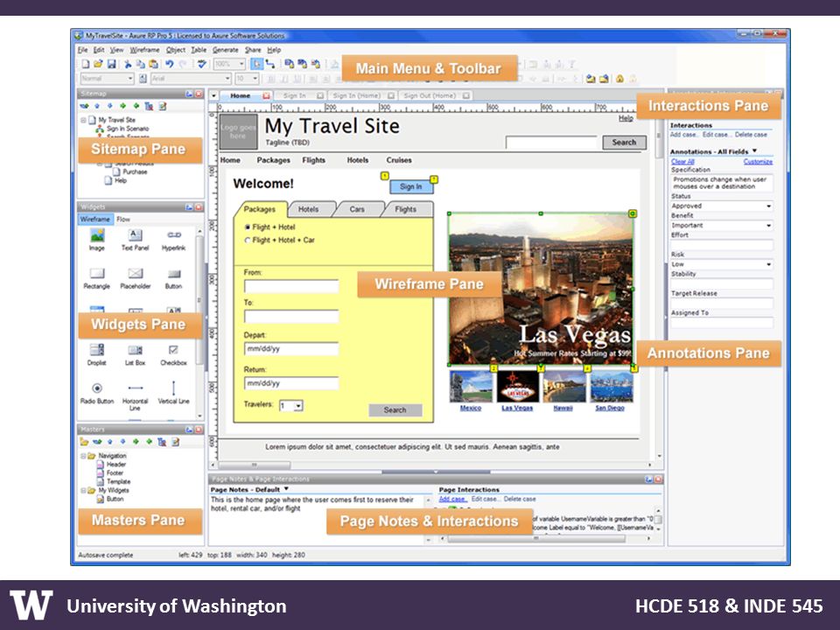
Task: Click the spell check toolbar icon
Action: (x=201, y=64)
